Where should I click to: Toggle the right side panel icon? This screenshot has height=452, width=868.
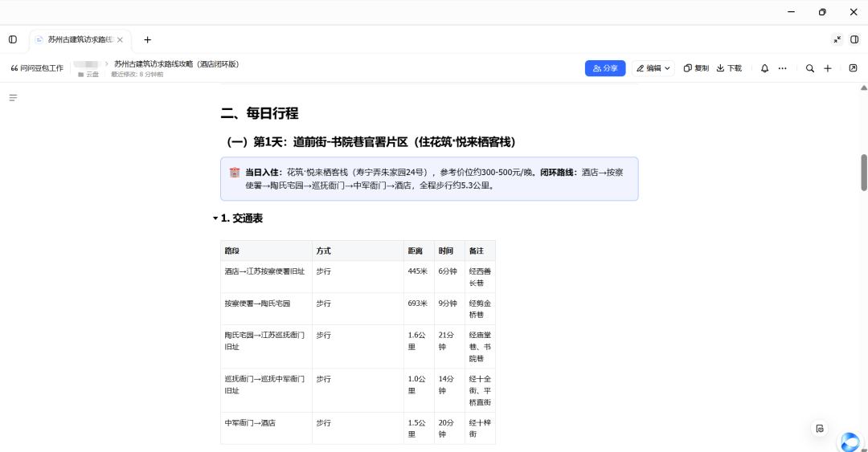tap(854, 40)
